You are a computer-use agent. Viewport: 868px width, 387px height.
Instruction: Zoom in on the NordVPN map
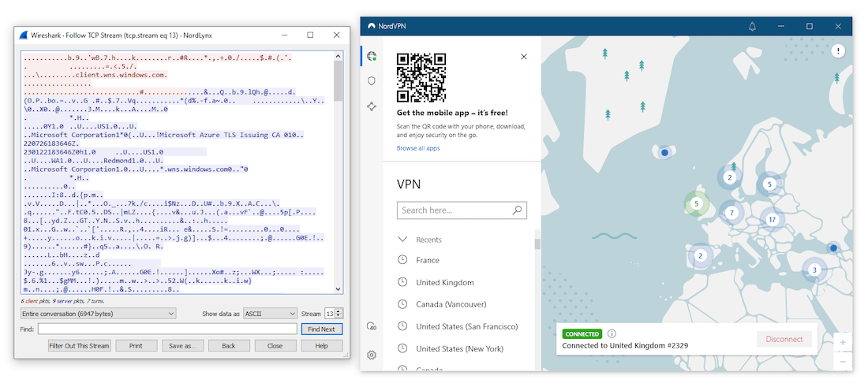coord(843,342)
